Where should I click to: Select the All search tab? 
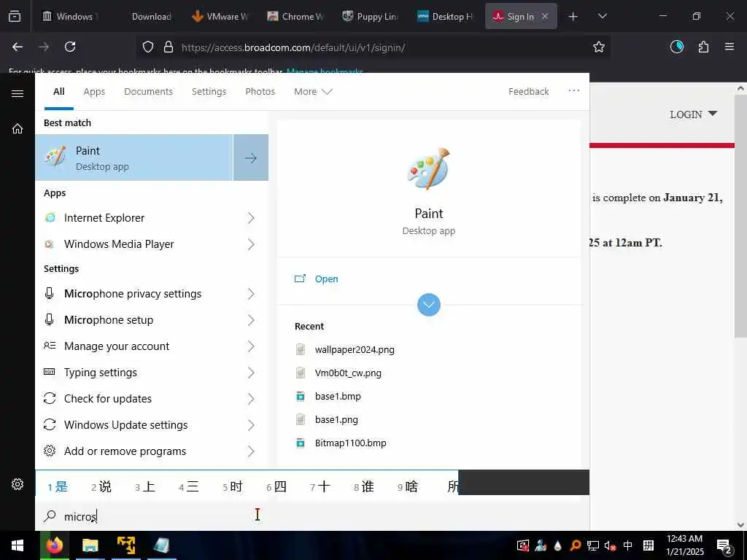tap(59, 91)
